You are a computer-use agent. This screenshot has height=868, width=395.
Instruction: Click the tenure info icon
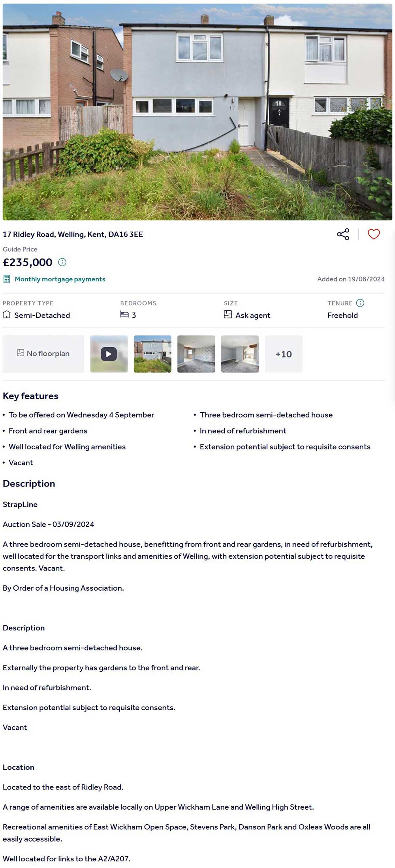tap(360, 303)
